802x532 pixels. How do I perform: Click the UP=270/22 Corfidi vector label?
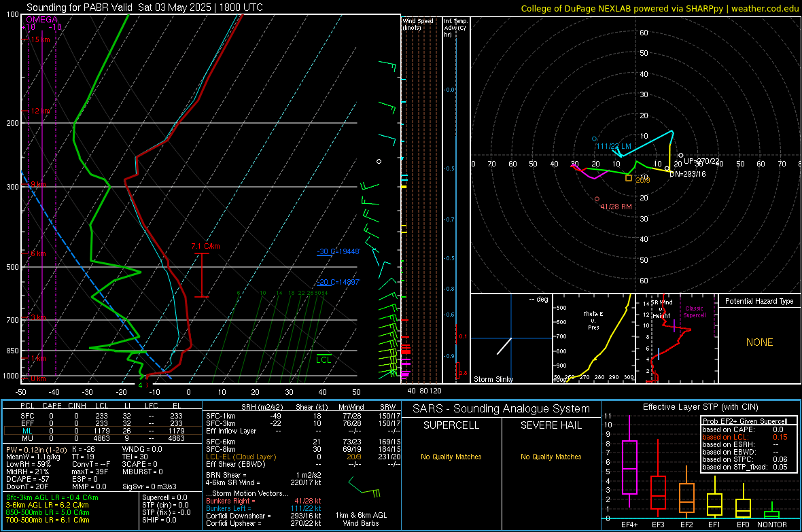click(x=701, y=161)
